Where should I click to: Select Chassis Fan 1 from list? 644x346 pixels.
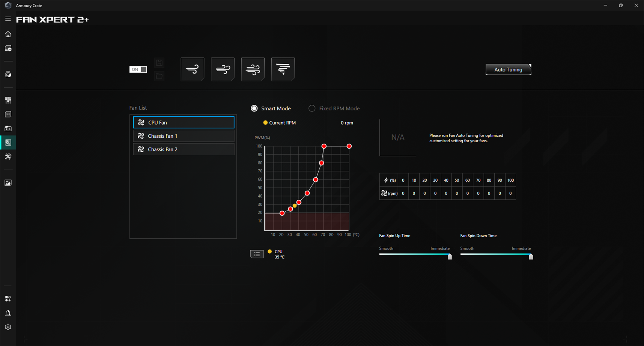point(184,136)
